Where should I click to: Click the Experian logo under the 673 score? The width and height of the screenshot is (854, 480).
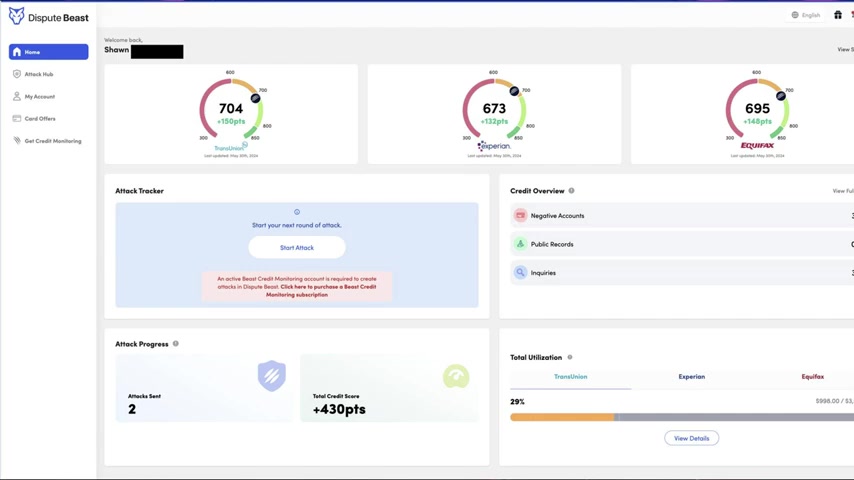pos(494,146)
